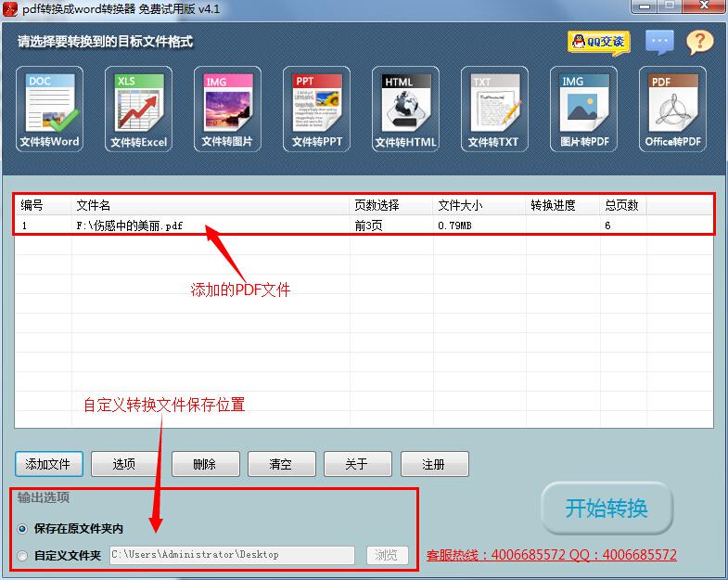Click the total pages value 6
This screenshot has width=728, height=580.
(x=607, y=226)
